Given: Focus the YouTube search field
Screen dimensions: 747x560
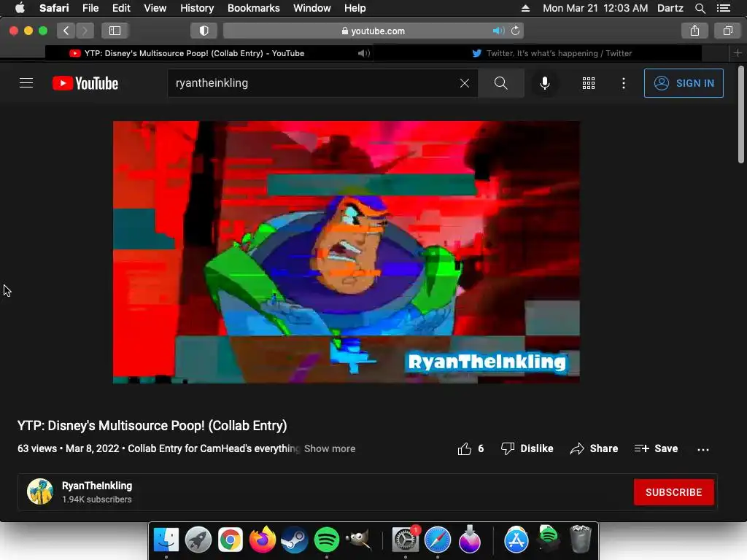Looking at the screenshot, I should pos(314,83).
